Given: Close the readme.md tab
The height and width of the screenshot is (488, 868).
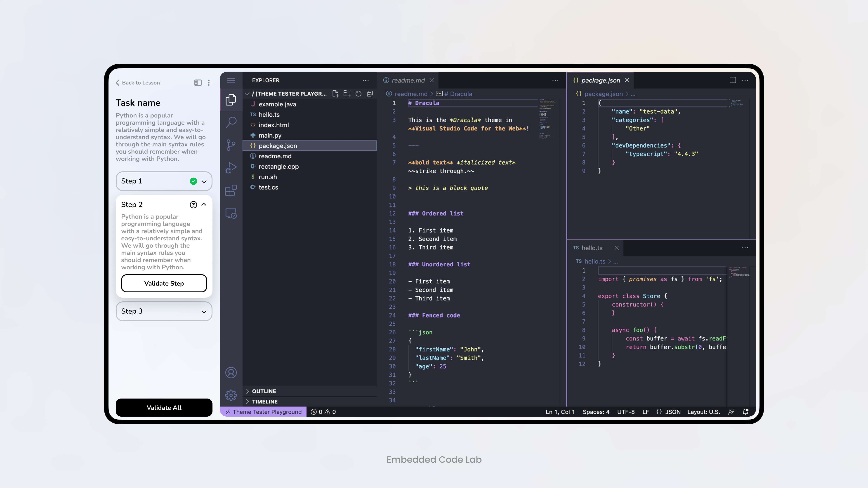Looking at the screenshot, I should [432, 80].
